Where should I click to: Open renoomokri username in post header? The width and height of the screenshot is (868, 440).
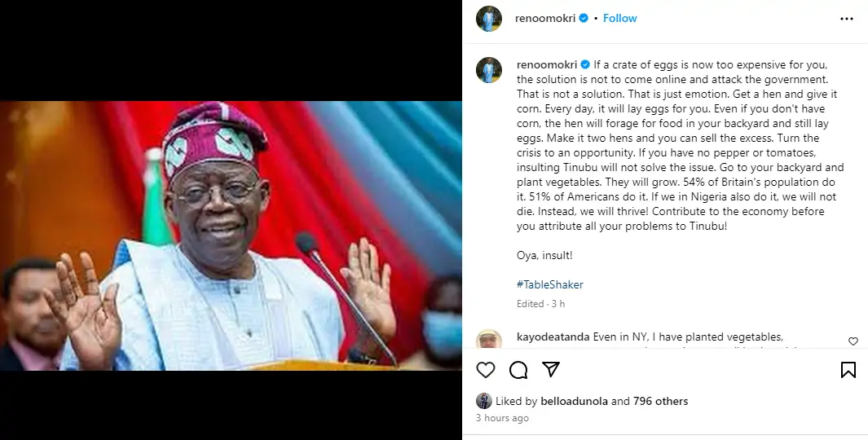coord(545,18)
